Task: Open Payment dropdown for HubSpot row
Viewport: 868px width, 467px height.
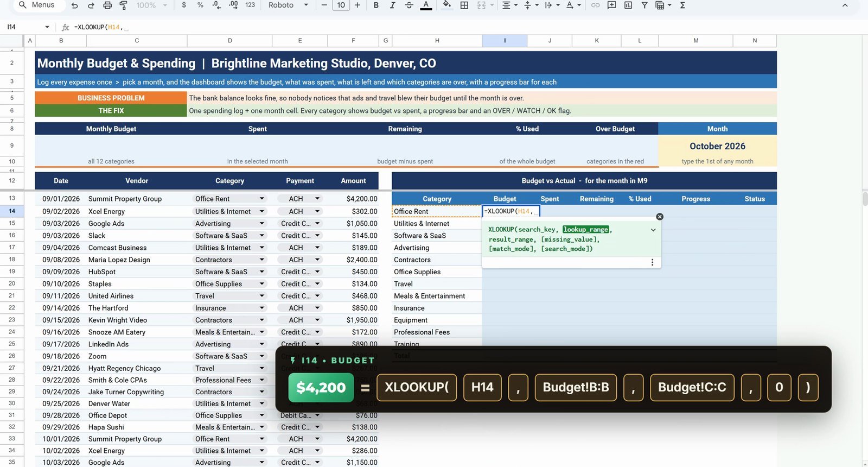Action: point(317,272)
